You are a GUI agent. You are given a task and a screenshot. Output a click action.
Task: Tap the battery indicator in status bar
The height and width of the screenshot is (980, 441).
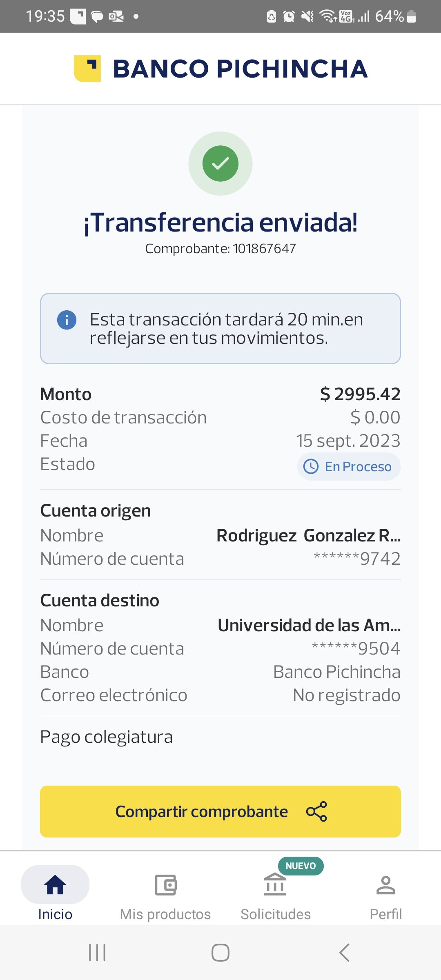coord(411,16)
